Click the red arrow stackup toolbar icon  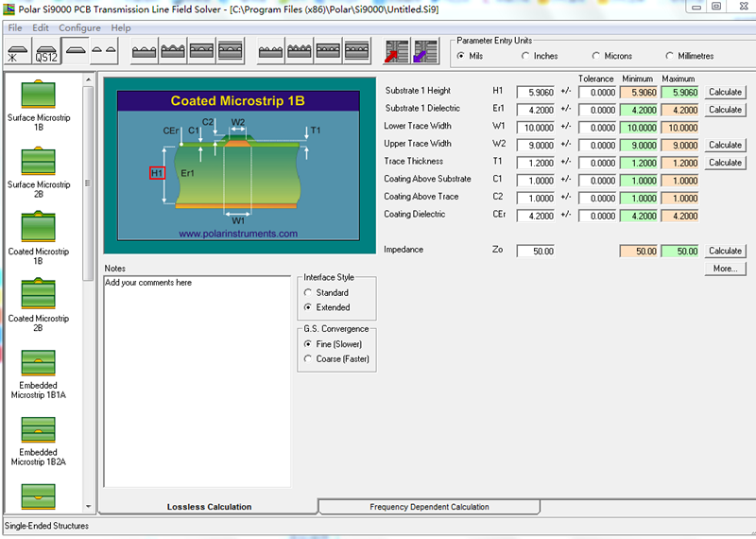[396, 51]
